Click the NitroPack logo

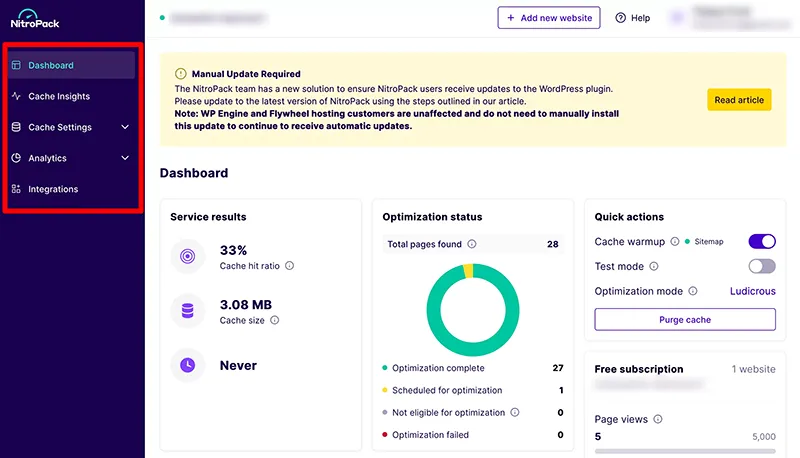coord(35,19)
